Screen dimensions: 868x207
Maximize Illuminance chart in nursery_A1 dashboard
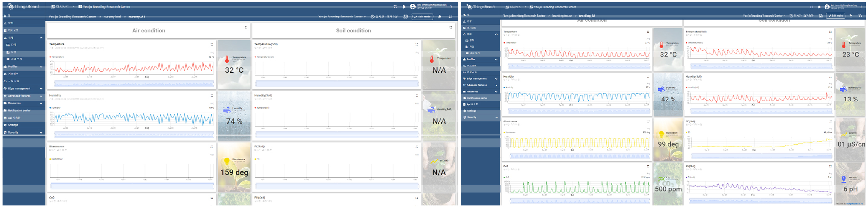tap(211, 147)
